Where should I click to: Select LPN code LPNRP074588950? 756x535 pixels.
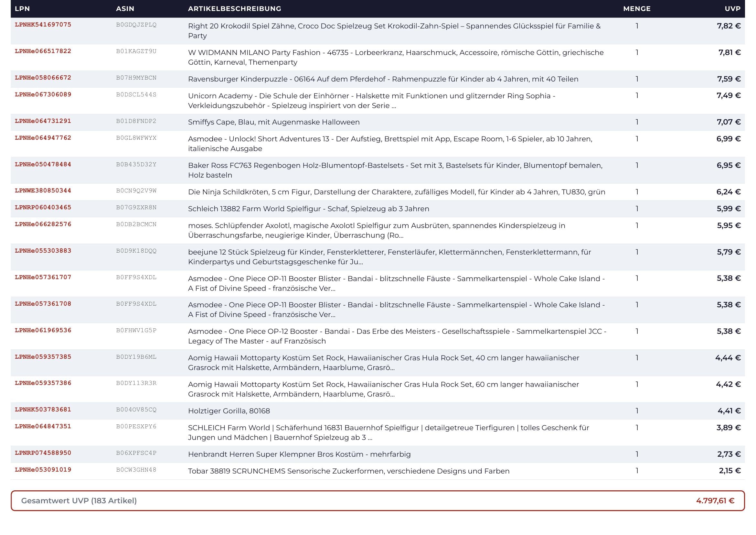pyautogui.click(x=43, y=453)
